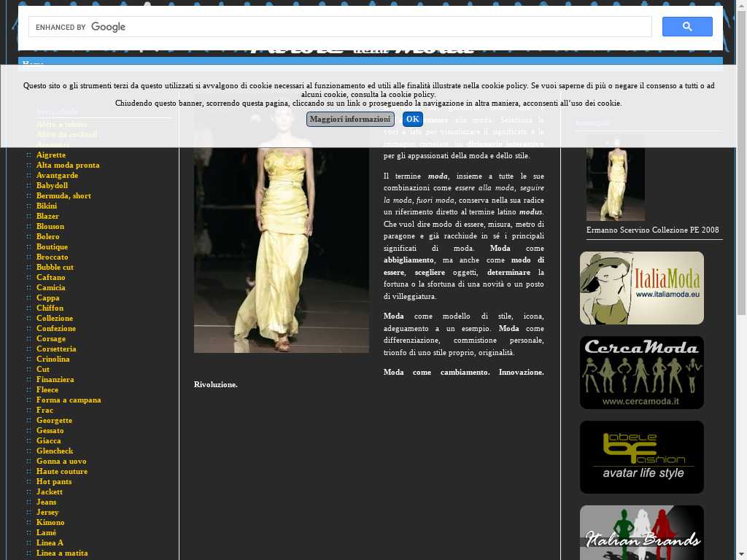Go to the Avantgarde term
The width and height of the screenshot is (747, 560).
[57, 175]
